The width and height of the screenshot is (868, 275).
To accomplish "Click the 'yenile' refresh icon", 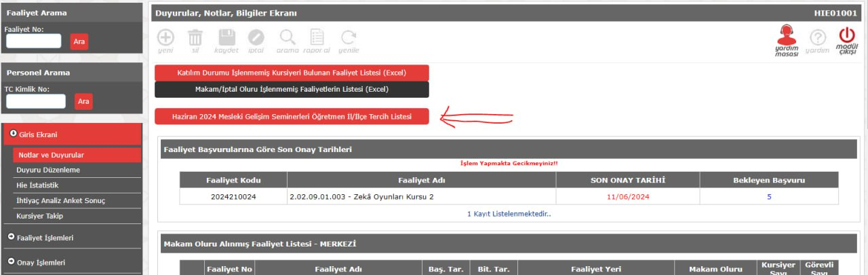I will 349,37.
